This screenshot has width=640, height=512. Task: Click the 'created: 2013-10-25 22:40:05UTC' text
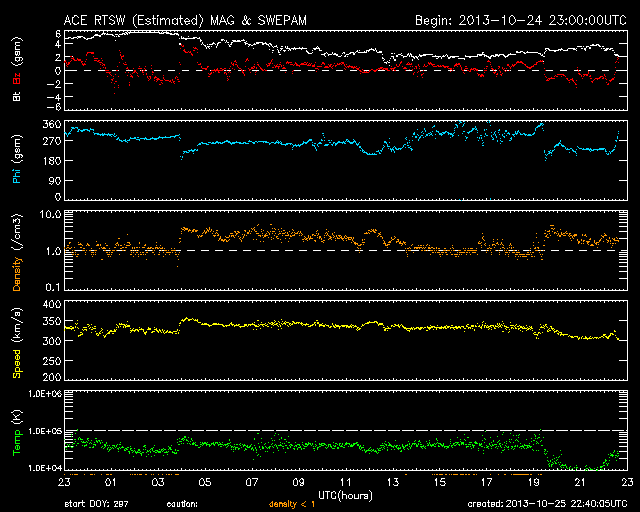coord(547,504)
